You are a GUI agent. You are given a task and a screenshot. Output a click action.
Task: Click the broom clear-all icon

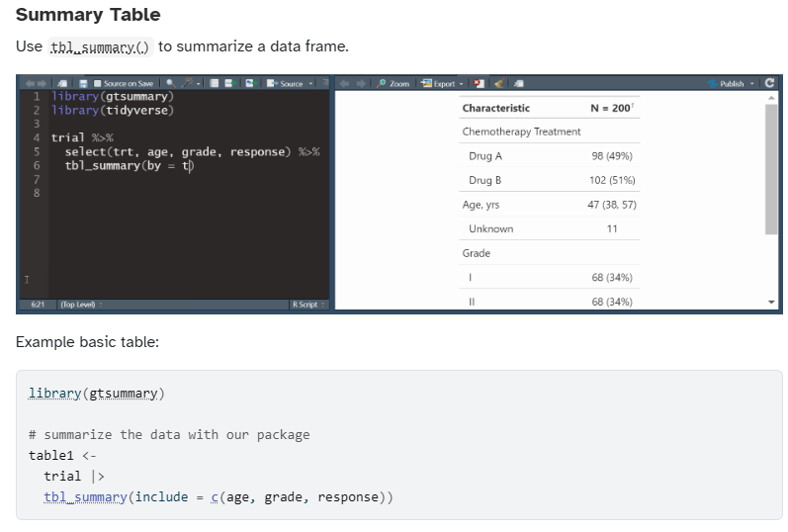499,84
